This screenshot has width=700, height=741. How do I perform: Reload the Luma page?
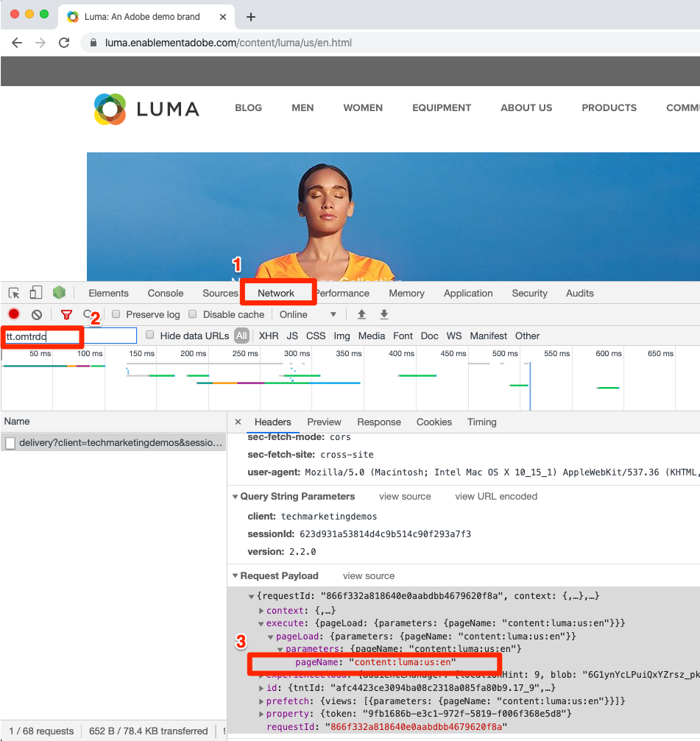64,43
